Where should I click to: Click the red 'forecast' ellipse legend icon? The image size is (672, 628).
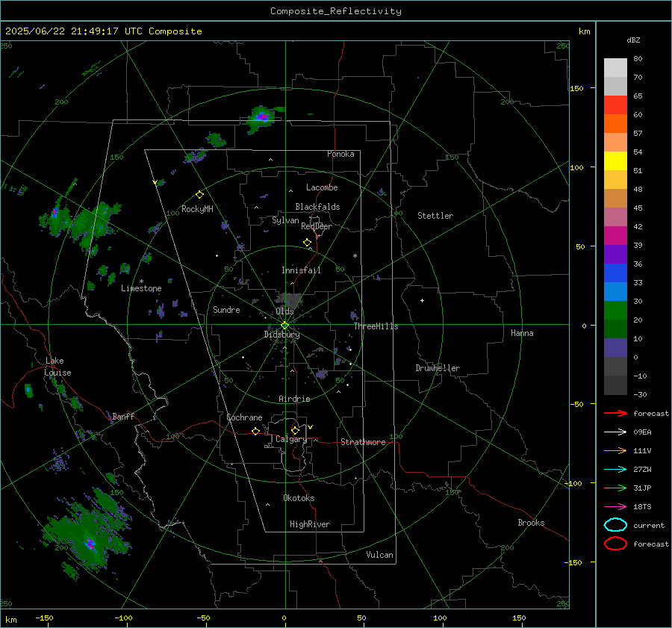615,544
